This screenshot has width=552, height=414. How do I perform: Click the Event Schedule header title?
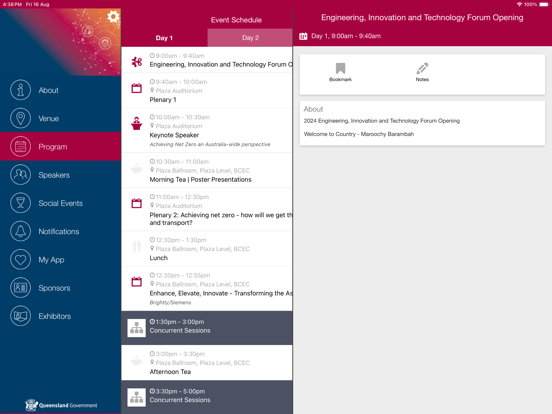tap(236, 20)
